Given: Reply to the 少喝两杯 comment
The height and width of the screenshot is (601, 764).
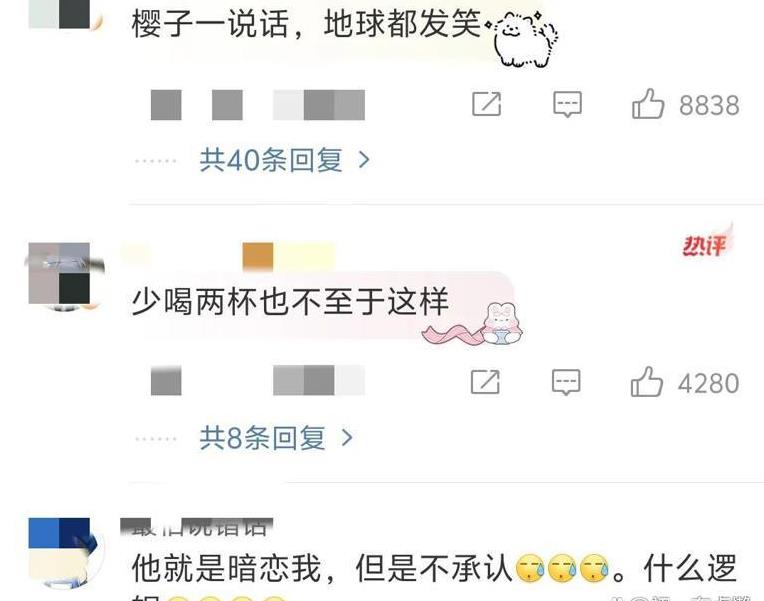Looking at the screenshot, I should coord(566,382).
